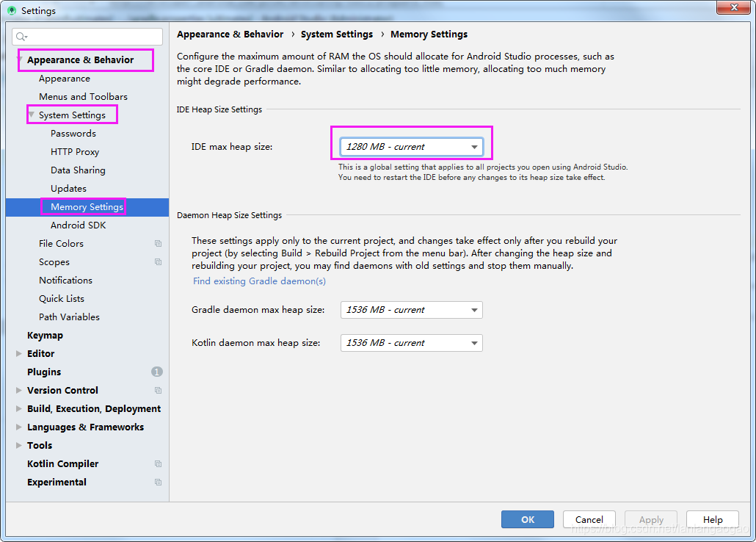Select the Editor category
This screenshot has height=542, width=756.
pyautogui.click(x=41, y=354)
